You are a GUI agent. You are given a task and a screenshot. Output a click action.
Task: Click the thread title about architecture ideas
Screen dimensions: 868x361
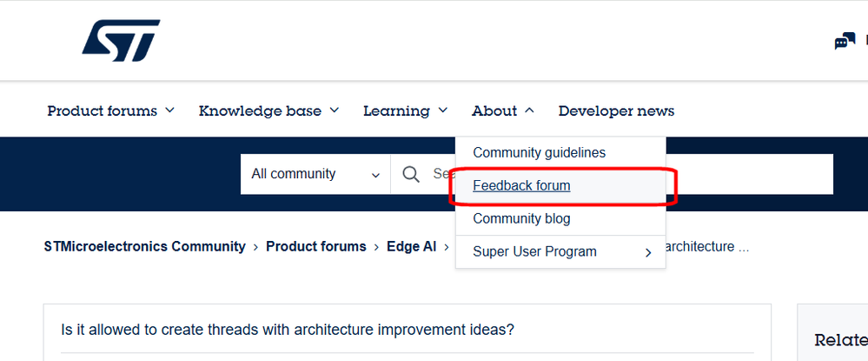coord(287,331)
